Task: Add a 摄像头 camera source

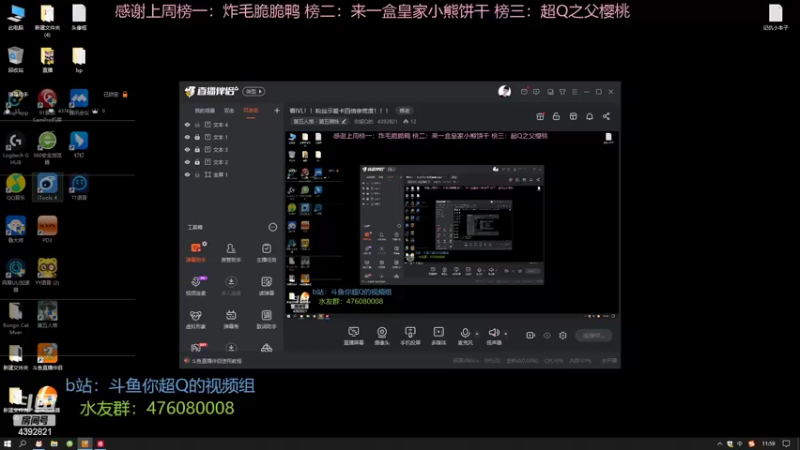Action: pos(382,336)
